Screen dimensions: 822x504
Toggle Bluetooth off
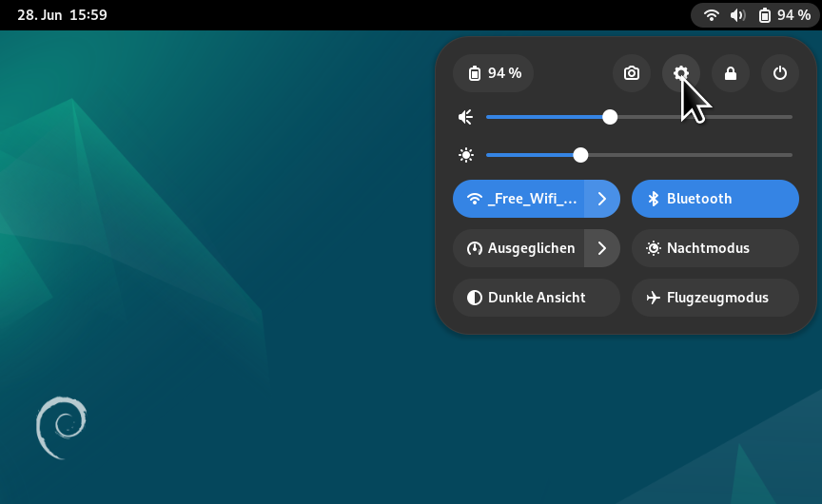tap(715, 199)
